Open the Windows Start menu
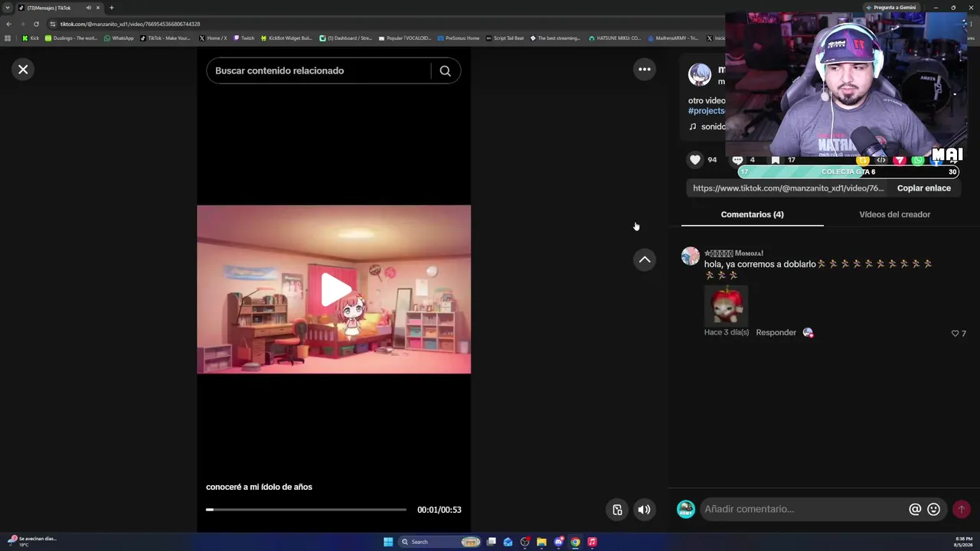This screenshot has width=980, height=551. click(x=388, y=542)
